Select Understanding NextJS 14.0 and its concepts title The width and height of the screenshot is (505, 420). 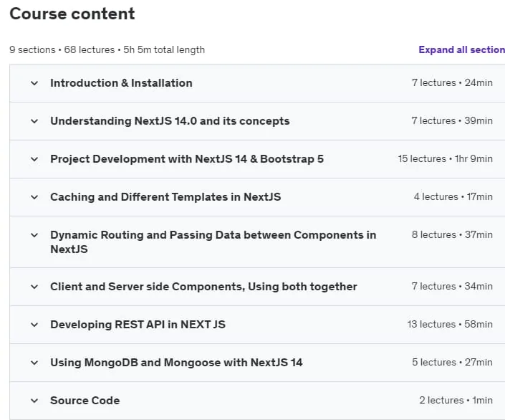click(170, 121)
